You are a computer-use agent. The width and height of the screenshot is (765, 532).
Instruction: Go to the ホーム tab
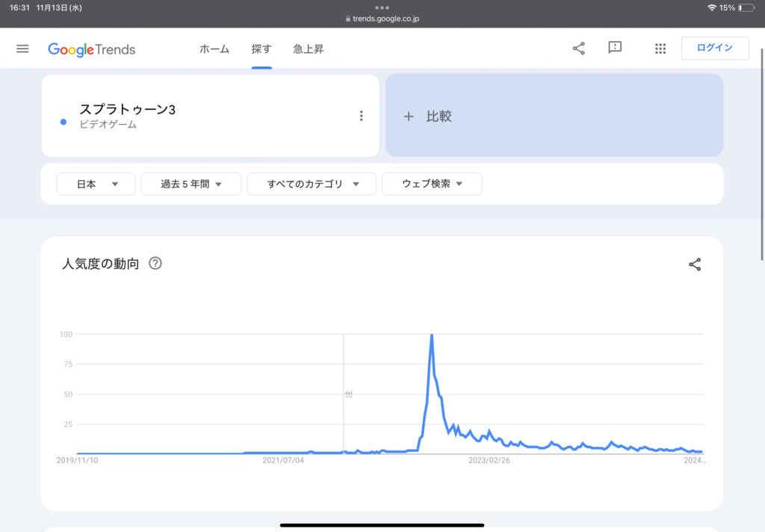click(x=214, y=49)
